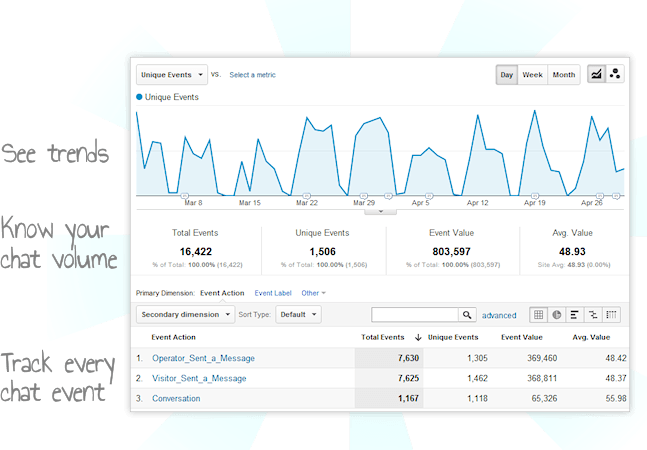Open the Operator_Sent_a_Message event link
The image size is (647, 450).
203,358
